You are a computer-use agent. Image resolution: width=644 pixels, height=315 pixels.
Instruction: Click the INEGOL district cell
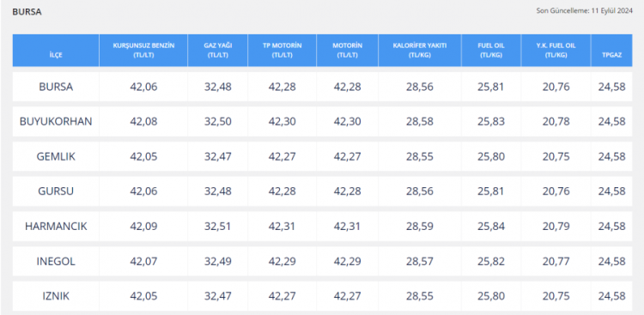click(56, 261)
